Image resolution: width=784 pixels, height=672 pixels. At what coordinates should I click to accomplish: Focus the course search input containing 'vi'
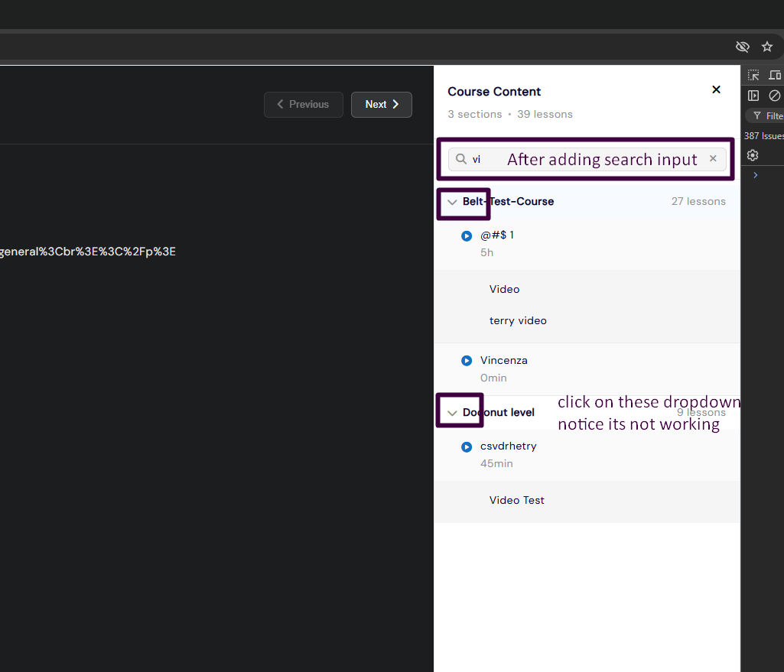[587, 159]
